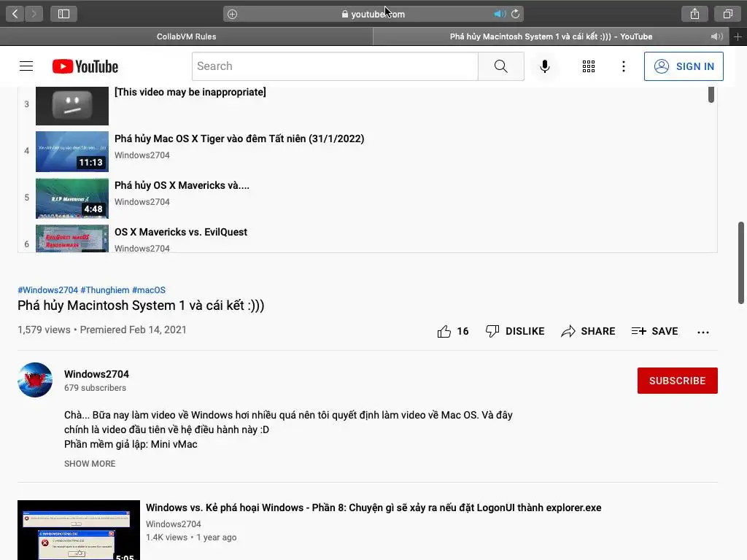The image size is (747, 560).
Task: Open more actions ellipsis beside SAVE
Action: (703, 332)
